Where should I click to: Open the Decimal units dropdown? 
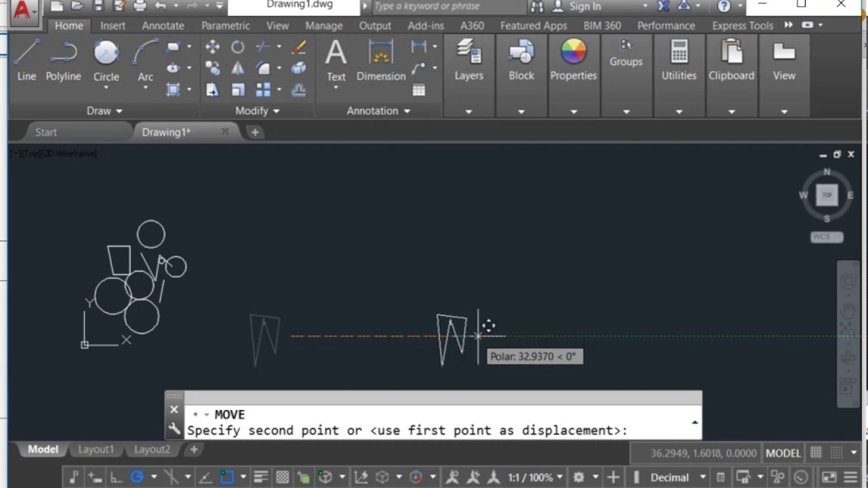(703, 477)
